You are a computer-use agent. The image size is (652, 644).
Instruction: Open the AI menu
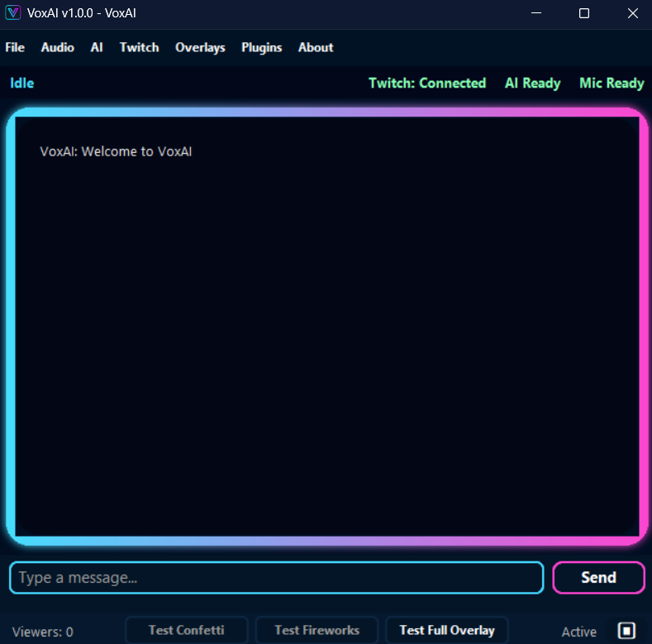pos(97,47)
